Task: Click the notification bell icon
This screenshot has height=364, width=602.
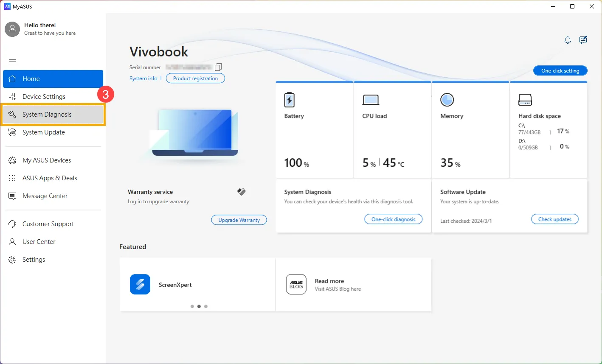Action: click(x=567, y=40)
